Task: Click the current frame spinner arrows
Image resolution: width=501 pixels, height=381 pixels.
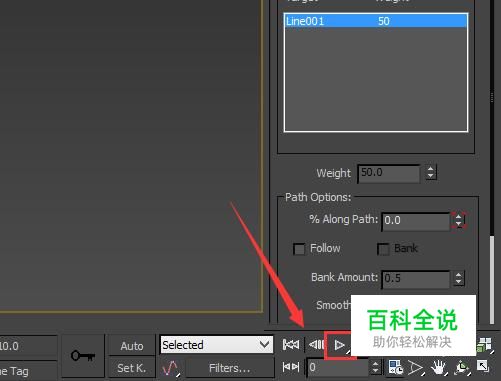Action: (x=375, y=367)
